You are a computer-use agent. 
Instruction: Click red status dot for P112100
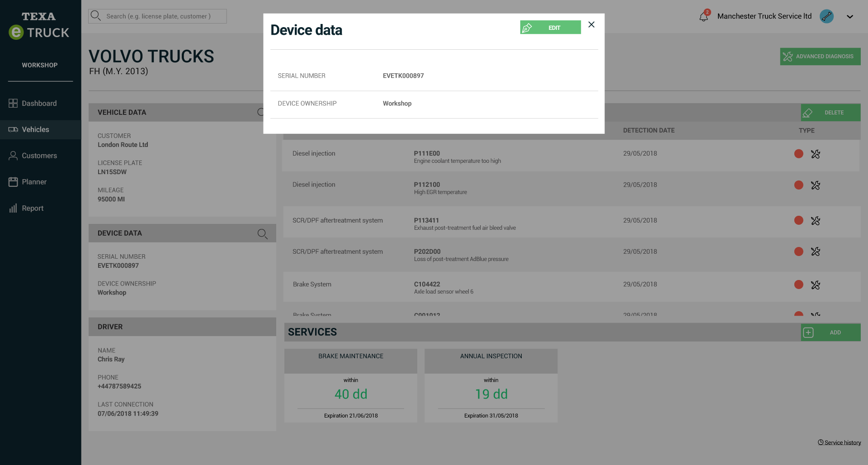799,185
